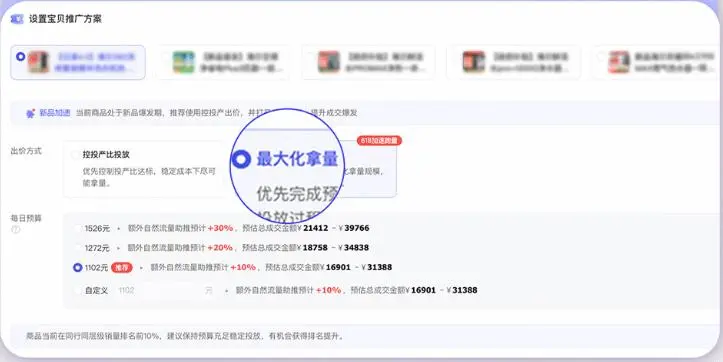The width and height of the screenshot is (723, 362).
Task: Select the 最大化拿量 bidding radio
Action: 241,159
